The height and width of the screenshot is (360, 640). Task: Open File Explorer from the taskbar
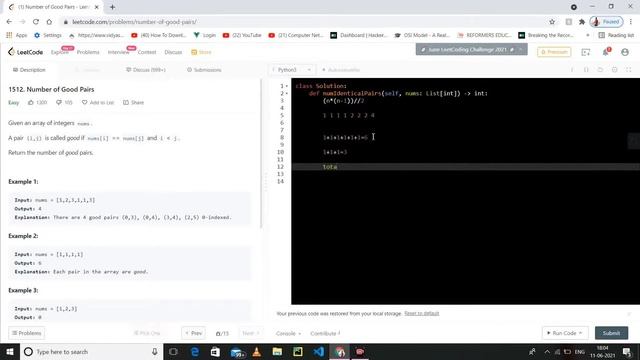277,351
